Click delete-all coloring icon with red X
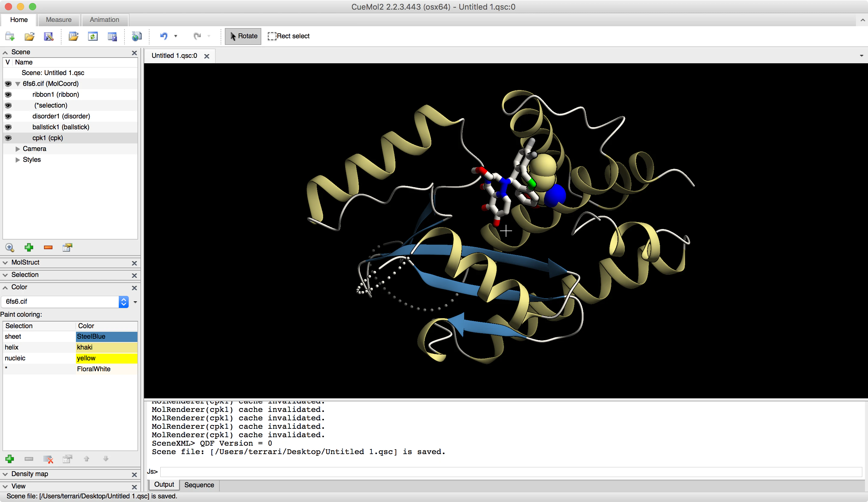This screenshot has width=868, height=502. coord(48,459)
